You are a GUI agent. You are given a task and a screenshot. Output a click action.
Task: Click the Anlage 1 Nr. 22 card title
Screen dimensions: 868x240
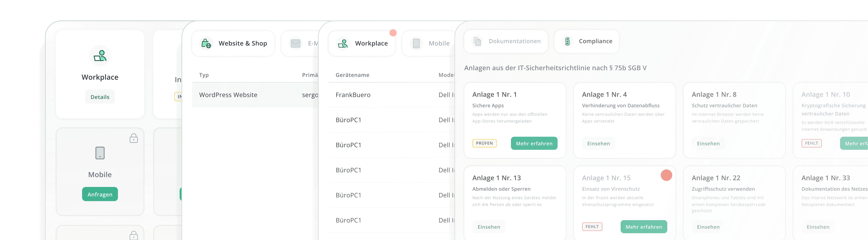716,178
